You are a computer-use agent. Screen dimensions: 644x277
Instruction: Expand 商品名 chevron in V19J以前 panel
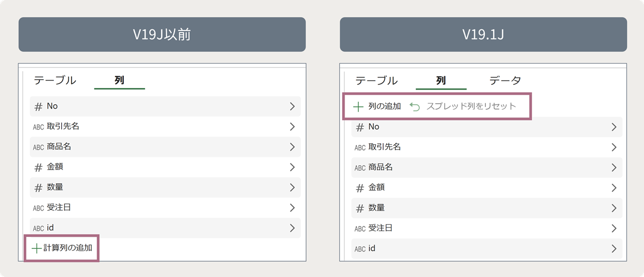(292, 147)
